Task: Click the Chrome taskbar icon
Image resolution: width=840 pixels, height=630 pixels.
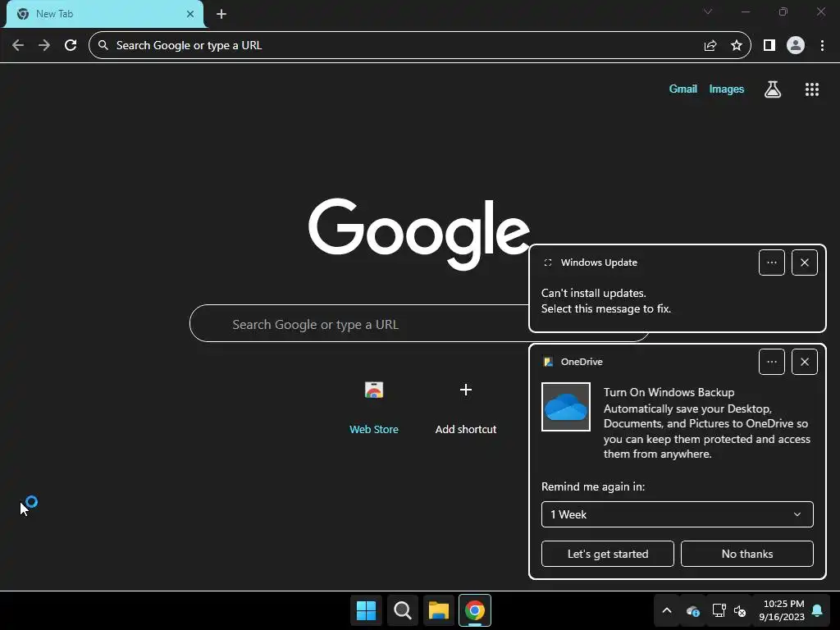Action: (475, 610)
